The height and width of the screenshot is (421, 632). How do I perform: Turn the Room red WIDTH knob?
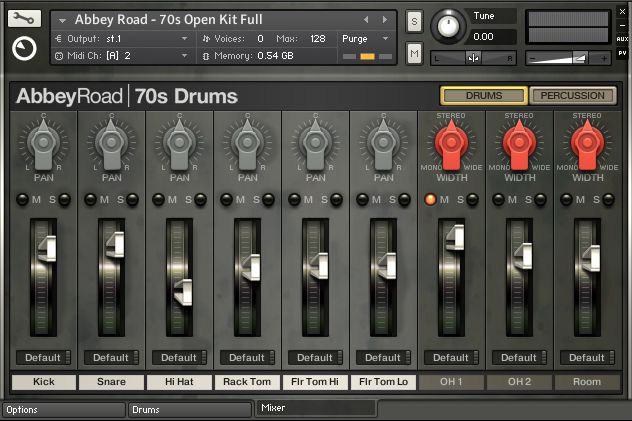588,144
